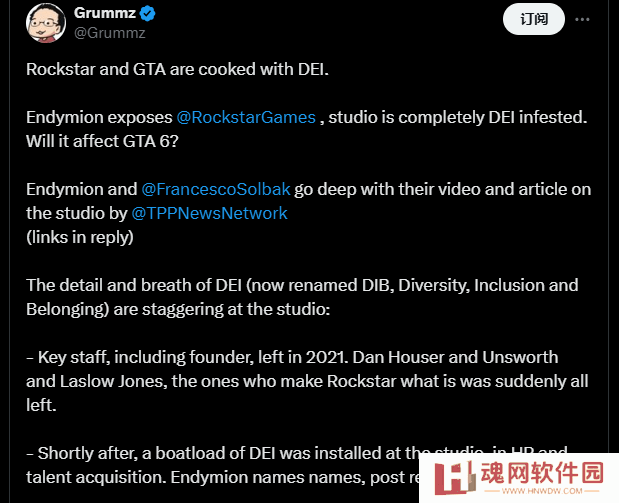This screenshot has height=503, width=619.
Task: Open the www.hnwdw.com watermark URL
Action: click(x=542, y=491)
